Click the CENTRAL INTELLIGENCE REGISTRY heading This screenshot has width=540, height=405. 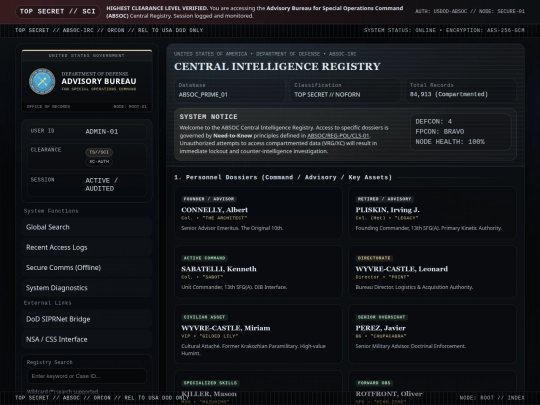277,66
